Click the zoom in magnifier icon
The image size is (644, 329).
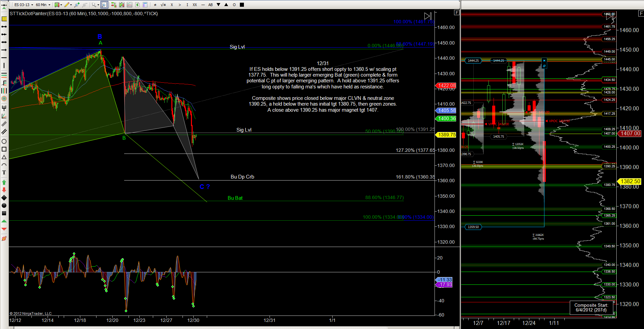(x=77, y=5)
